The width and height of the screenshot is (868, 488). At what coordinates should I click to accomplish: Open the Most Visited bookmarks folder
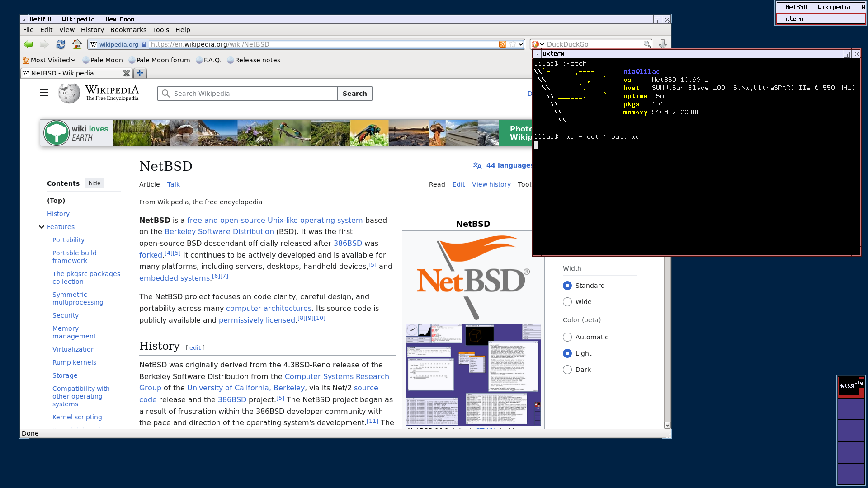pos(49,60)
